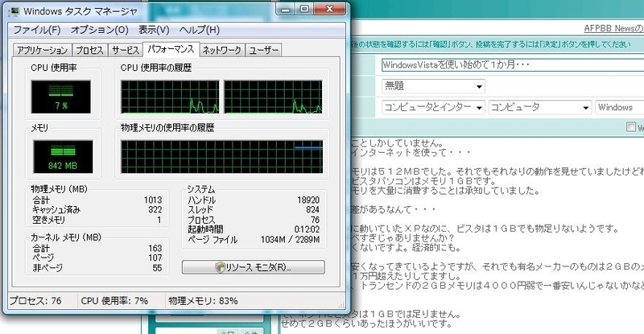Click the Windows field in browser form
644x334 pixels.
coord(620,107)
